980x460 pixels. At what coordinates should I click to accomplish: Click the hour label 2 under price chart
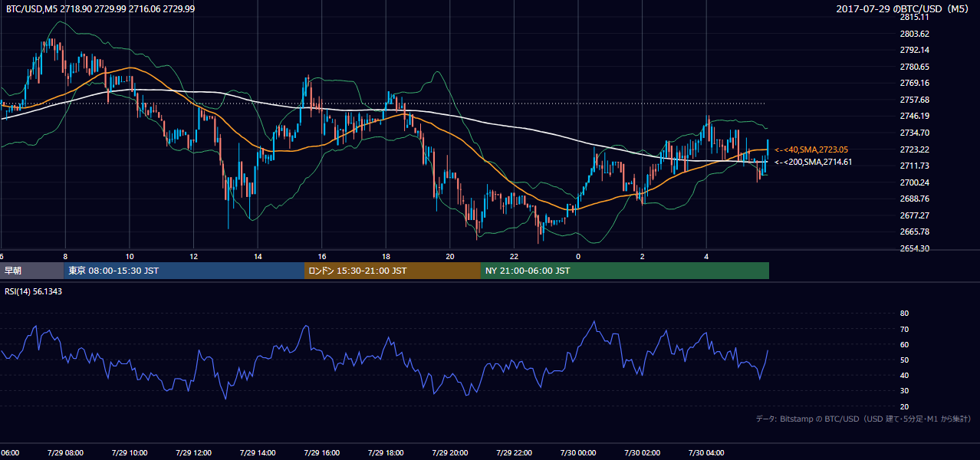click(x=643, y=257)
